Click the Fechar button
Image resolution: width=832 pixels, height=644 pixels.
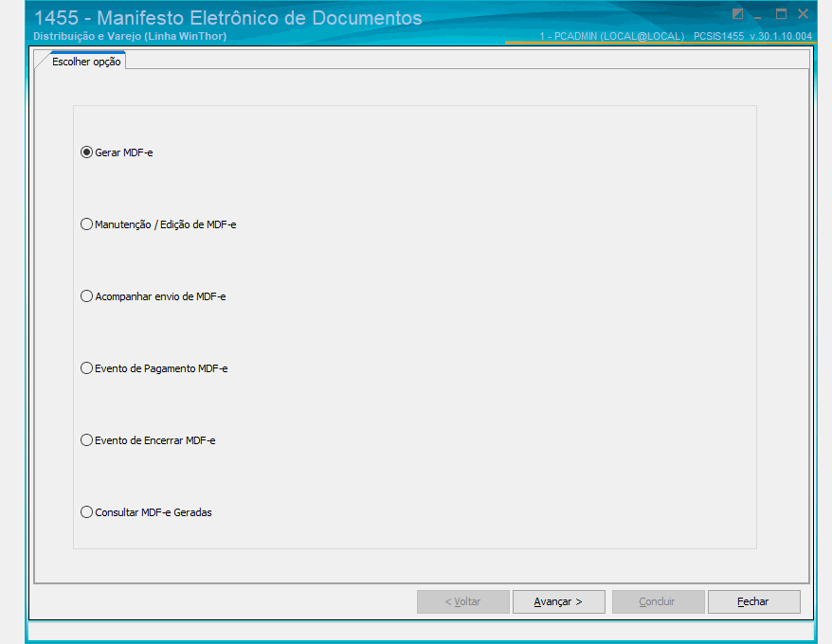754,601
